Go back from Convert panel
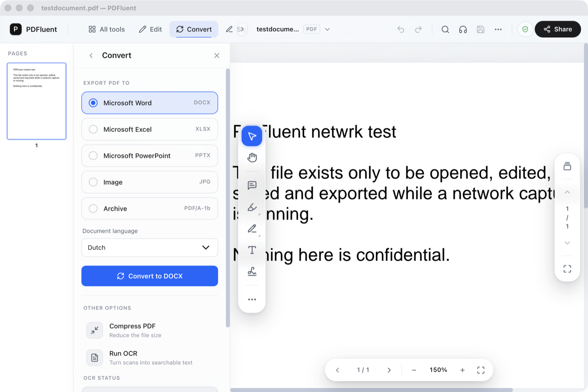Viewport: 588px width, 392px height. pos(91,55)
